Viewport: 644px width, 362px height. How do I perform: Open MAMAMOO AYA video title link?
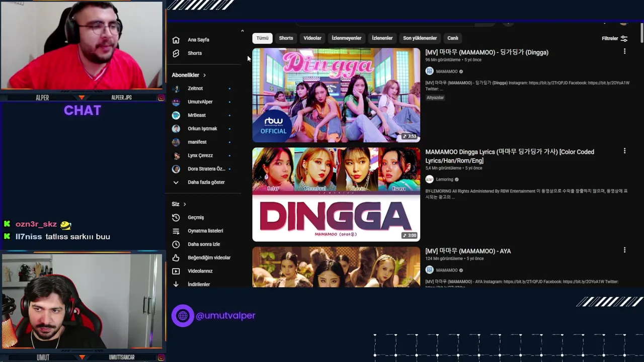(468, 251)
